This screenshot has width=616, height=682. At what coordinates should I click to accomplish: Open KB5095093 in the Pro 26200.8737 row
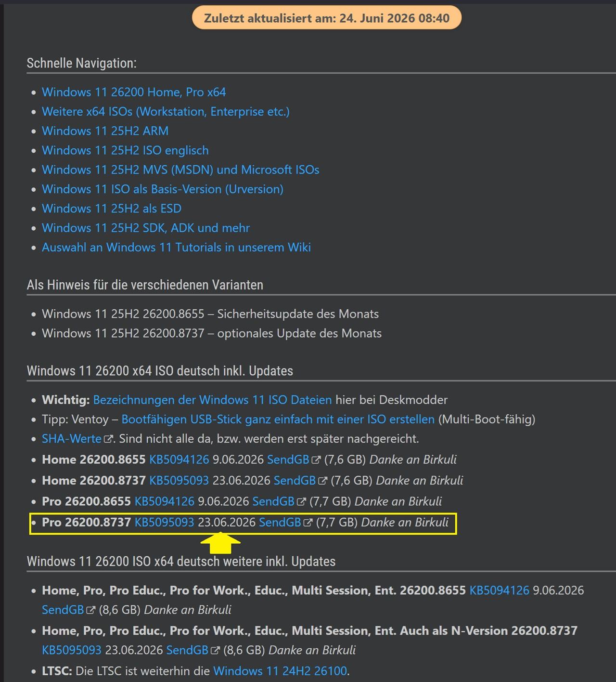164,522
